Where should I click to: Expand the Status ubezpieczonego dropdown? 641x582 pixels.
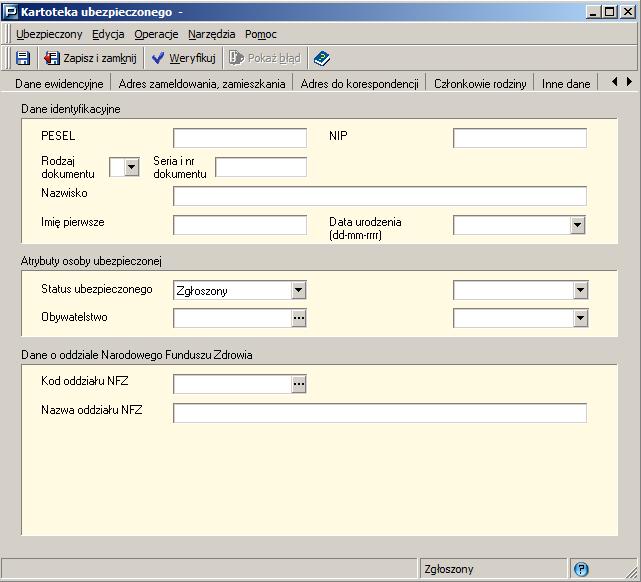pyautogui.click(x=298, y=290)
